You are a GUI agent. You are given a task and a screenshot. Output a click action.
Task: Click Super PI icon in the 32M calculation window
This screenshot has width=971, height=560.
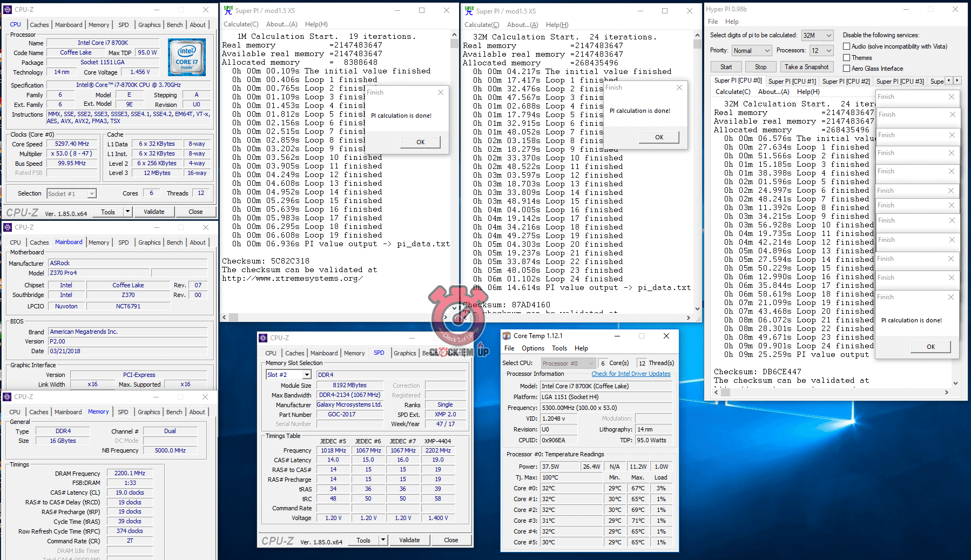(469, 10)
